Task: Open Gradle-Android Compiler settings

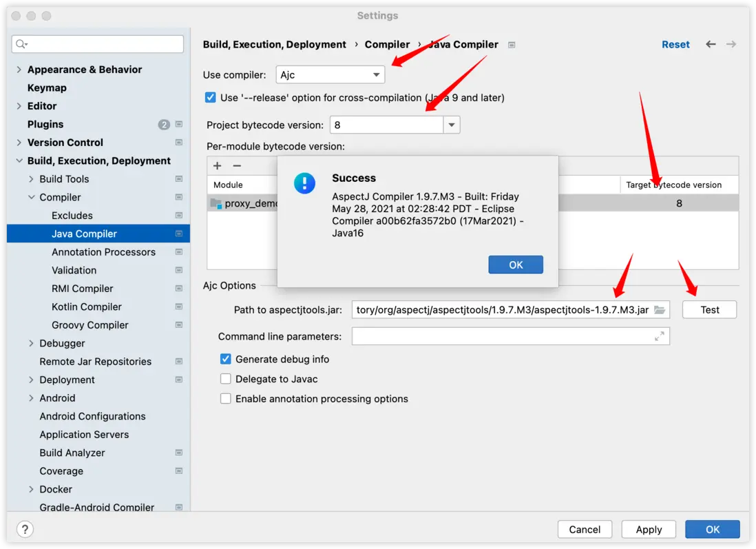Action: tap(97, 507)
